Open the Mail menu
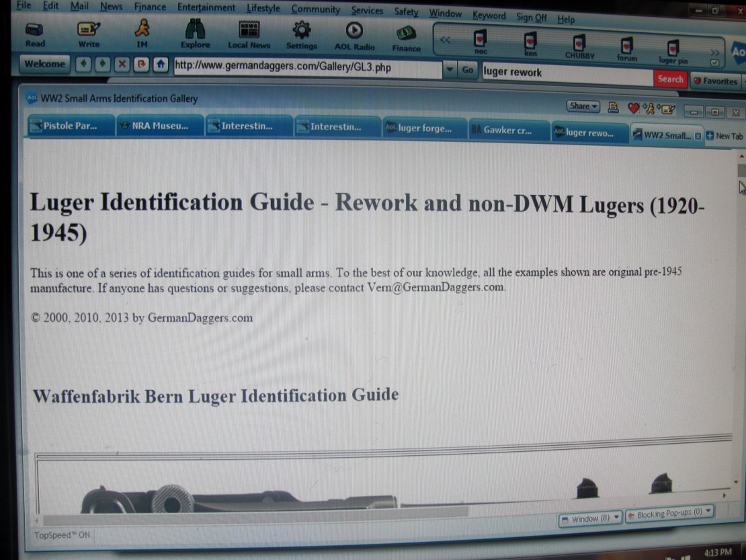This screenshot has height=560, width=746. [x=79, y=6]
